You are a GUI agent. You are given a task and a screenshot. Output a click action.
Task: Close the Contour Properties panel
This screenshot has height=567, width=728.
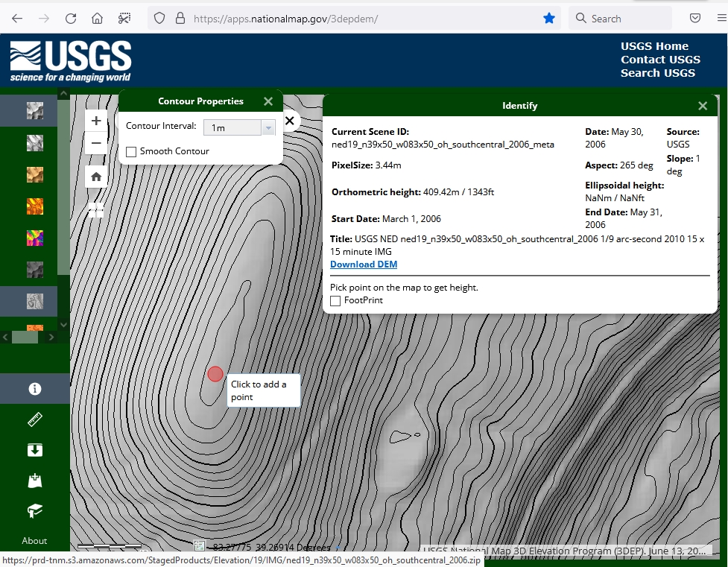268,101
